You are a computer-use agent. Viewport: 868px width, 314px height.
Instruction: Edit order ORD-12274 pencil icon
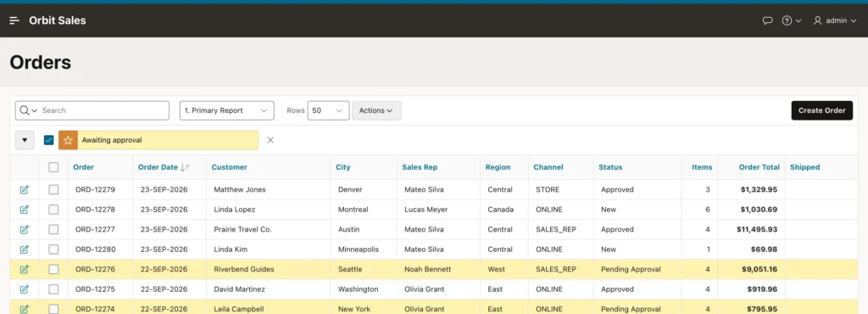pyautogui.click(x=24, y=309)
